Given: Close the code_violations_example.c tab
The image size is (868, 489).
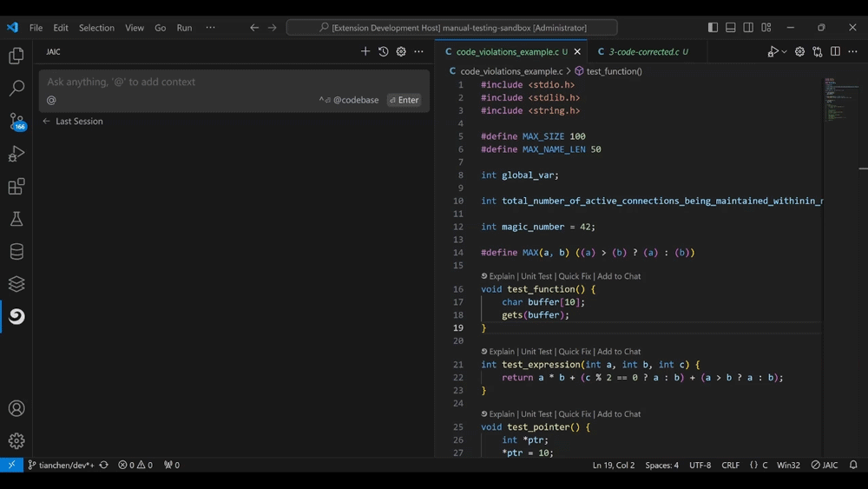Looking at the screenshot, I should 577,51.
